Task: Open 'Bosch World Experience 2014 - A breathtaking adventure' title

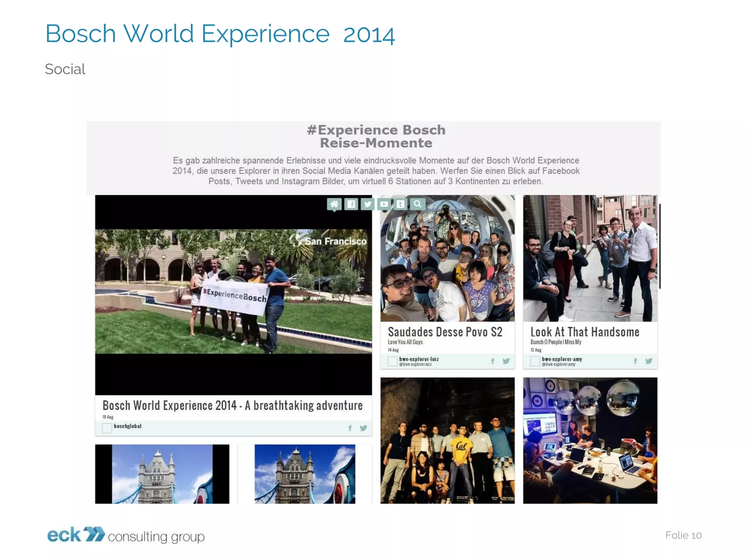Action: click(x=233, y=405)
